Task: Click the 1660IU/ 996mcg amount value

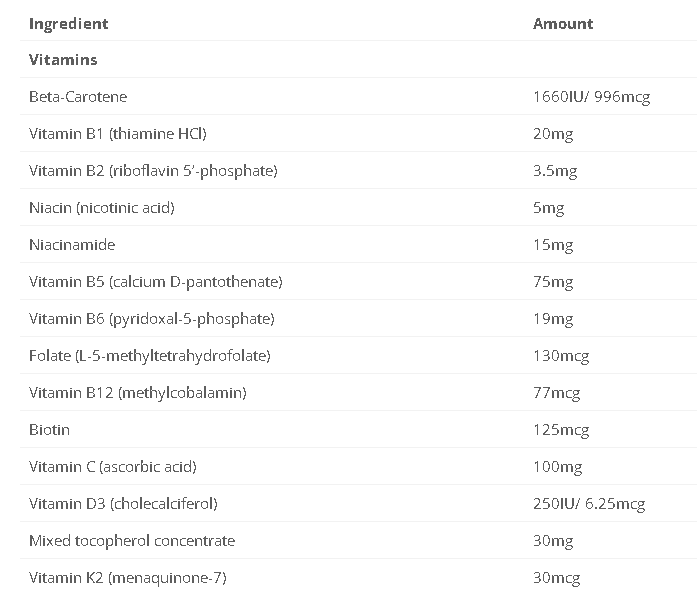Action: 591,97
